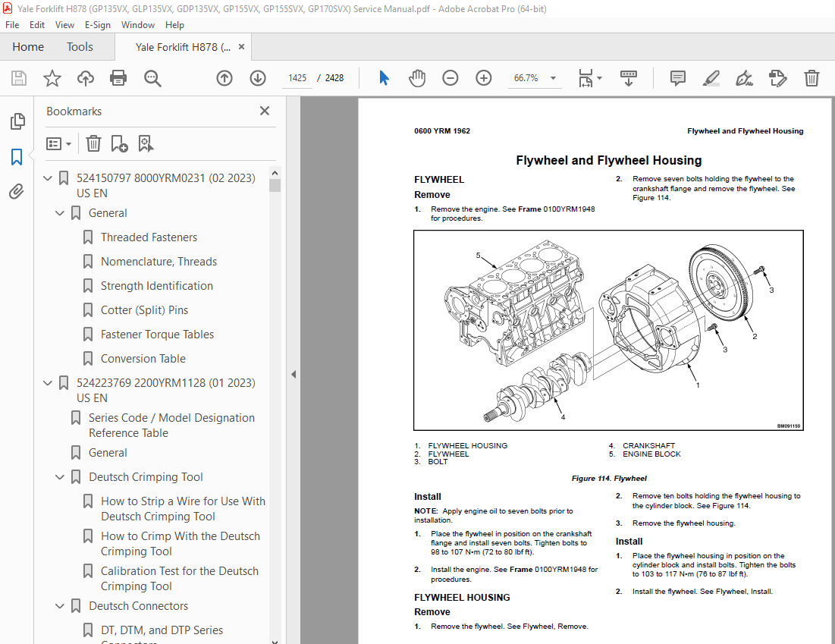Viewport: 835px width, 644px height.
Task: Open the Nomenclature, Threads bookmark
Action: (159, 262)
